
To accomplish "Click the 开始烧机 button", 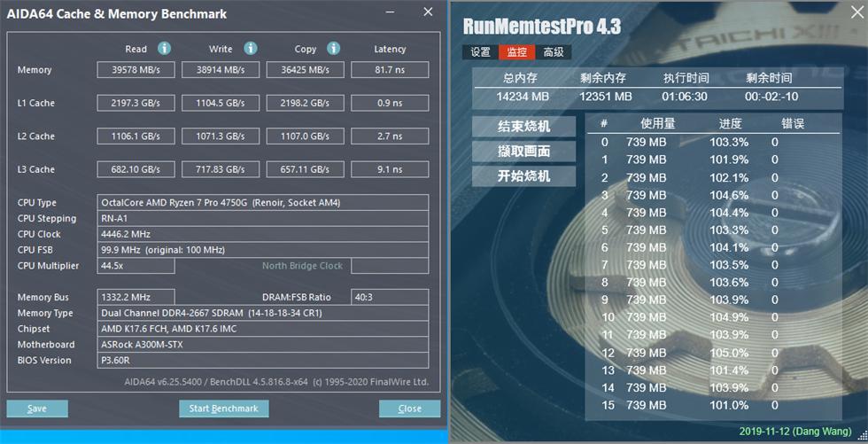I will [523, 176].
